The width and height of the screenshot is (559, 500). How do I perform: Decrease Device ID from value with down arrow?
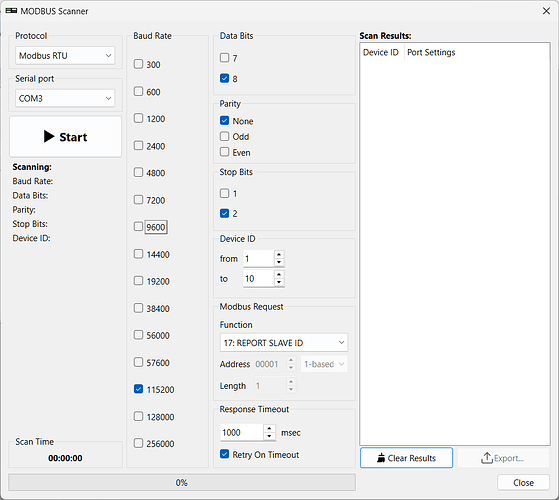pos(279,263)
